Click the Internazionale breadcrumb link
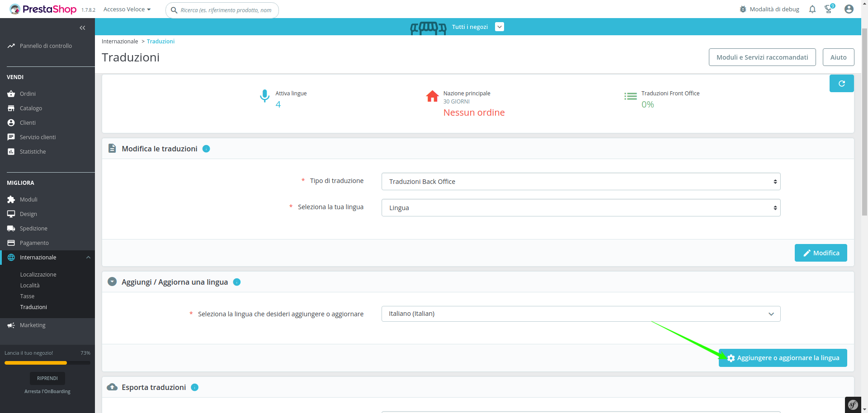The height and width of the screenshot is (413, 868). click(x=120, y=41)
